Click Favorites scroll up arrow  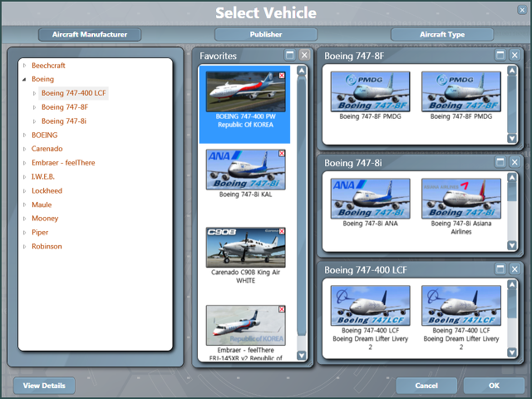point(301,71)
